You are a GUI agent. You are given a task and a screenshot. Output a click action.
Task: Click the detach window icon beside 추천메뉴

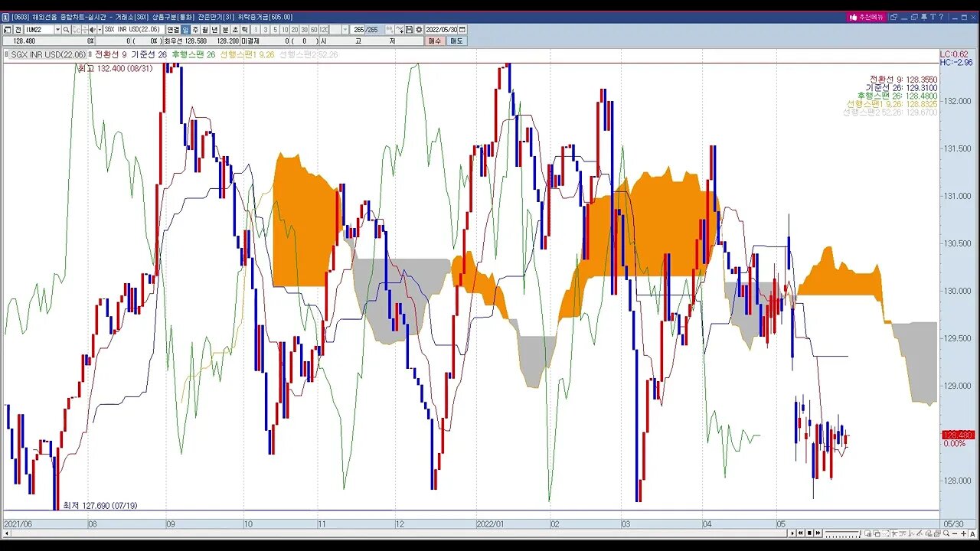(x=893, y=17)
